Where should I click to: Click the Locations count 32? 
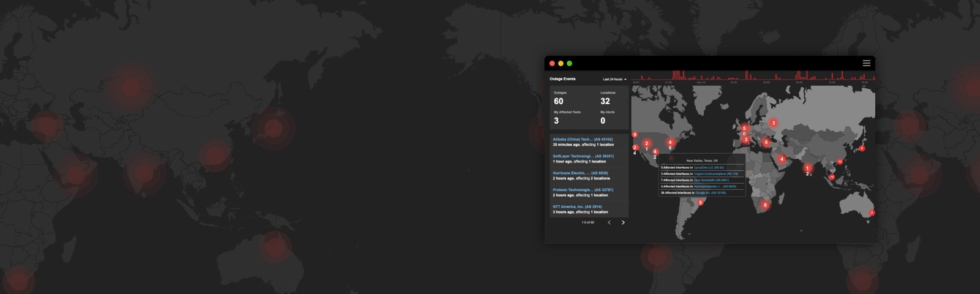click(x=605, y=101)
